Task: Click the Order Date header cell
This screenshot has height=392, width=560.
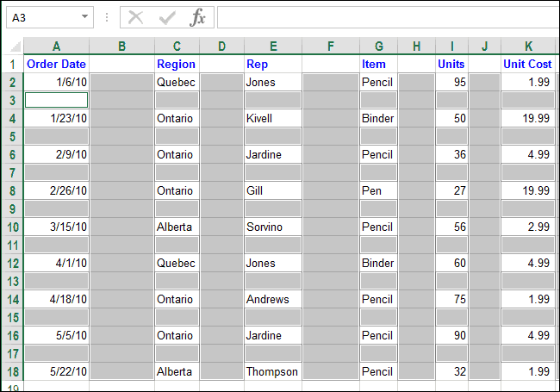Action: (x=56, y=64)
